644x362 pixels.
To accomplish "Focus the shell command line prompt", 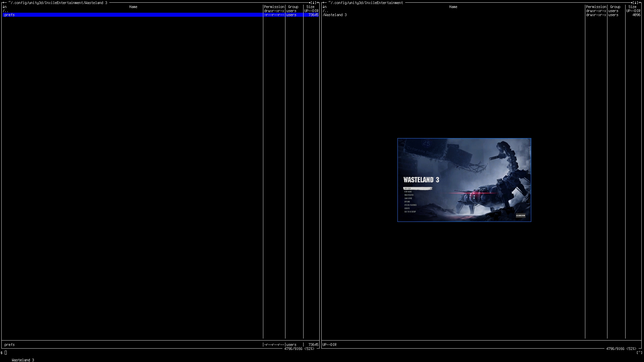I will (x=6, y=353).
